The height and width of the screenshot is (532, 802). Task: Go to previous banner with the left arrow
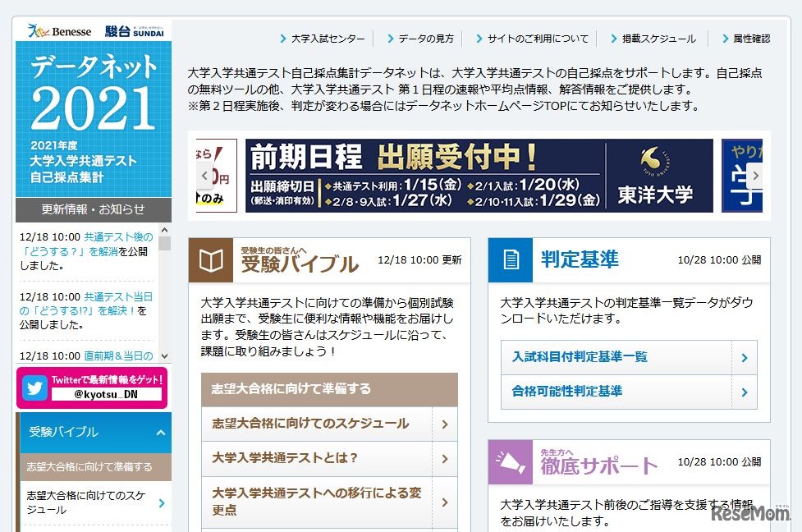click(204, 175)
